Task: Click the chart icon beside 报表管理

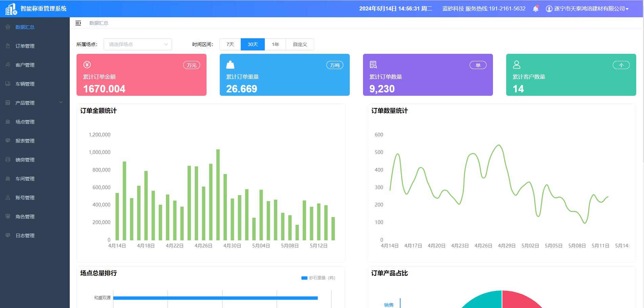Action: [x=8, y=140]
